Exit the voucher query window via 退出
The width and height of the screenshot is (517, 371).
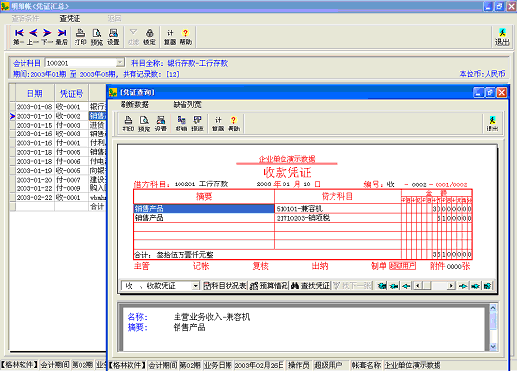click(x=492, y=123)
